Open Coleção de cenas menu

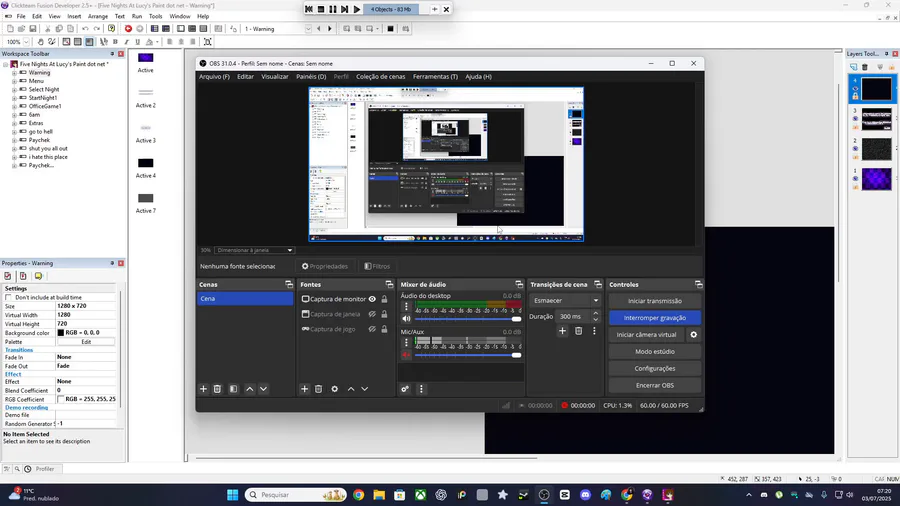click(x=381, y=76)
